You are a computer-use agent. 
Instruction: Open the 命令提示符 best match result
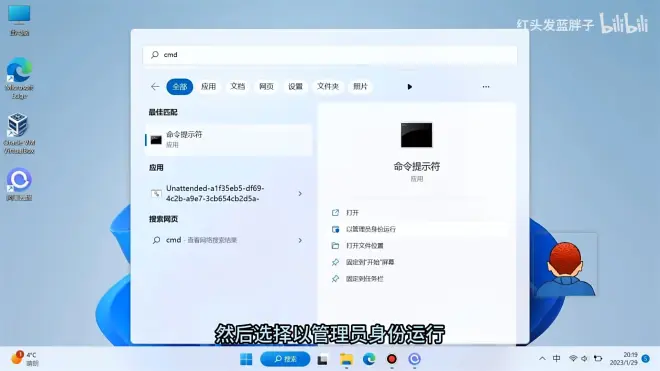229,139
